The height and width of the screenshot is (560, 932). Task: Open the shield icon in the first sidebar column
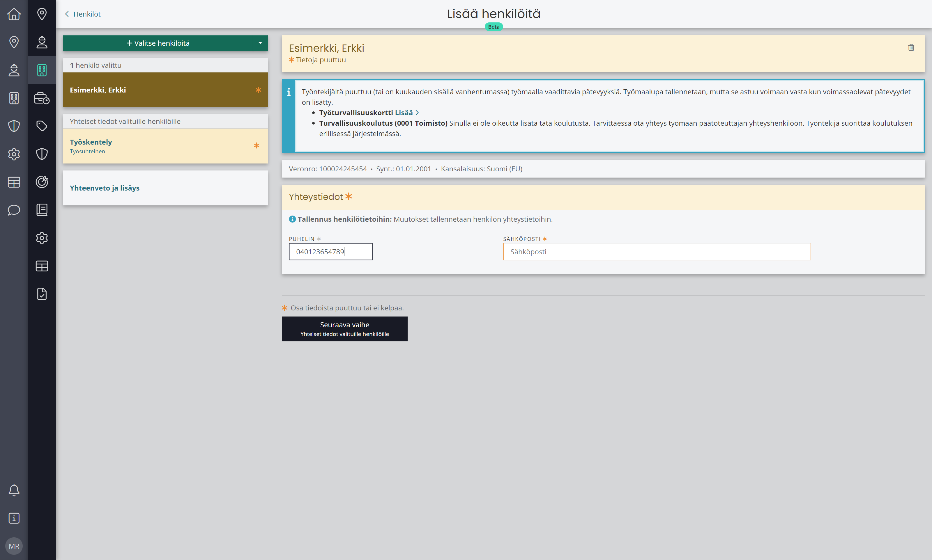(x=14, y=126)
